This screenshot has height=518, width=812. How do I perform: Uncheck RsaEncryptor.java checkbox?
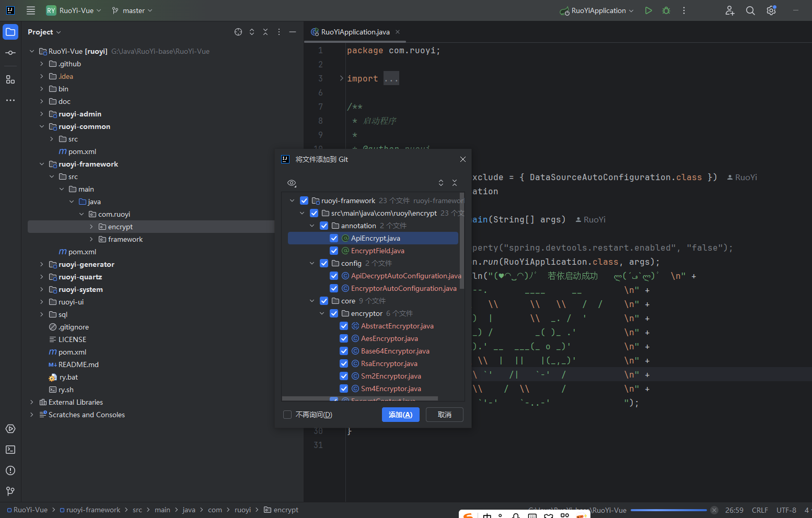click(344, 363)
